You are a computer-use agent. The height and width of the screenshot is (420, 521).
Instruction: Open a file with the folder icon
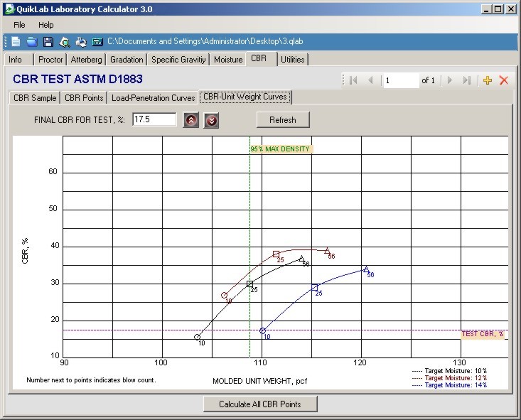(x=32, y=42)
